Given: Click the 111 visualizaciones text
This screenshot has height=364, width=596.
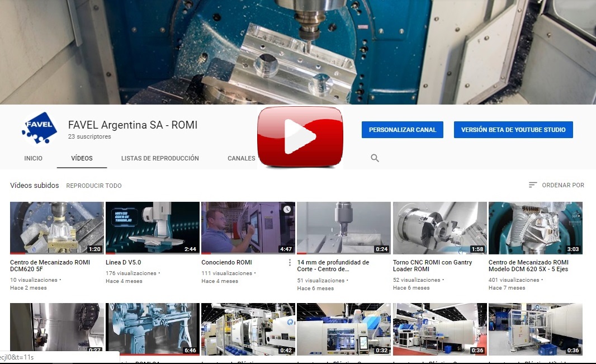Looking at the screenshot, I should [x=227, y=273].
